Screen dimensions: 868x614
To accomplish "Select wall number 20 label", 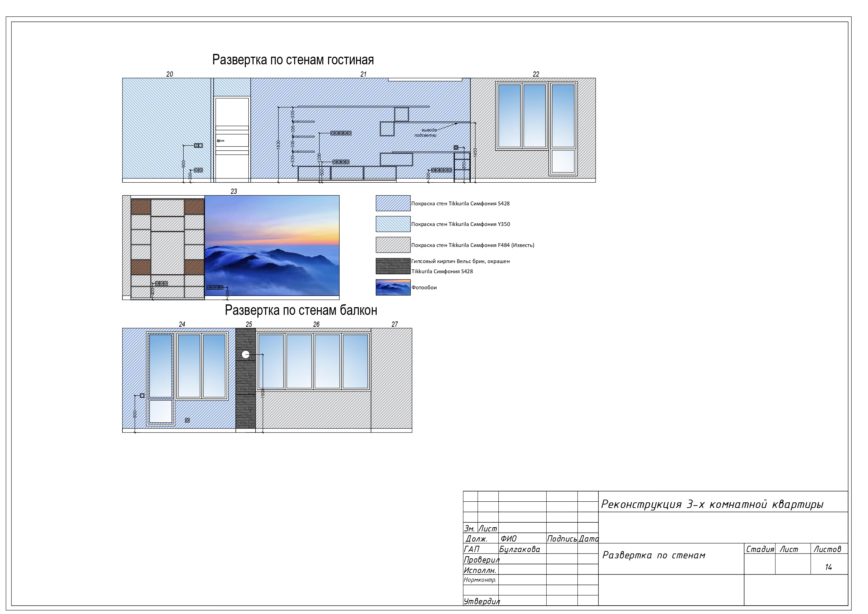I will (x=170, y=74).
